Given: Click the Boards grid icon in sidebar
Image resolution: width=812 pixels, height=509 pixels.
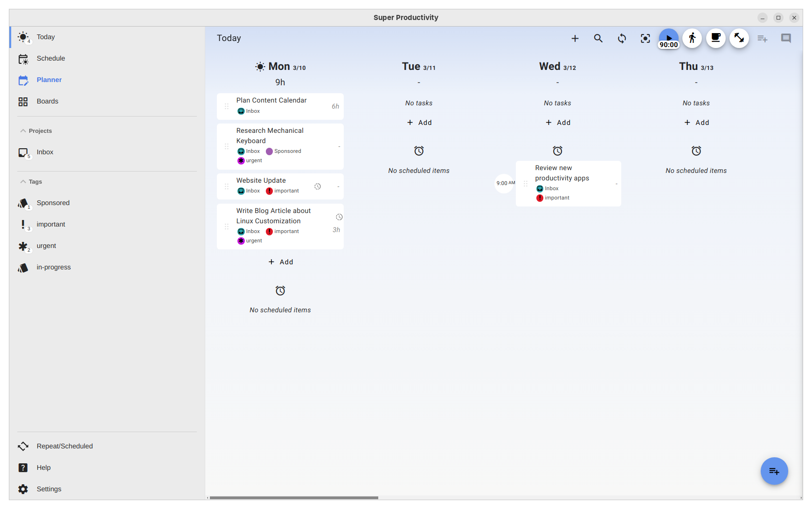Looking at the screenshot, I should coord(23,101).
